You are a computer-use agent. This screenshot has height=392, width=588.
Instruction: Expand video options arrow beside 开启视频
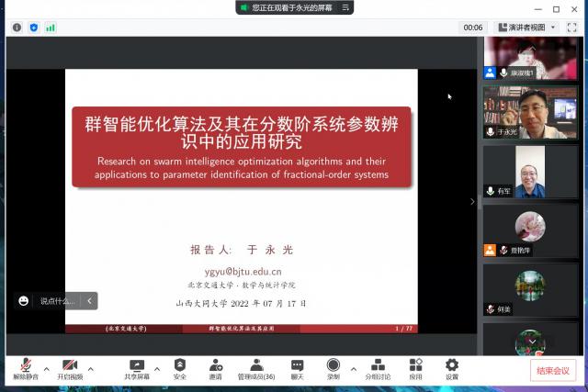[90, 369]
